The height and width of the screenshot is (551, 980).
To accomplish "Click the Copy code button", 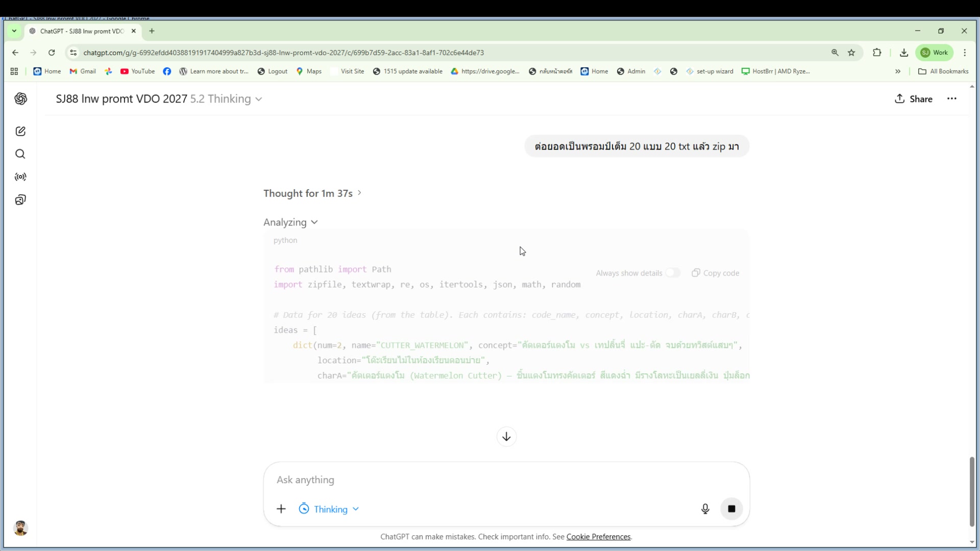I will coord(716,273).
